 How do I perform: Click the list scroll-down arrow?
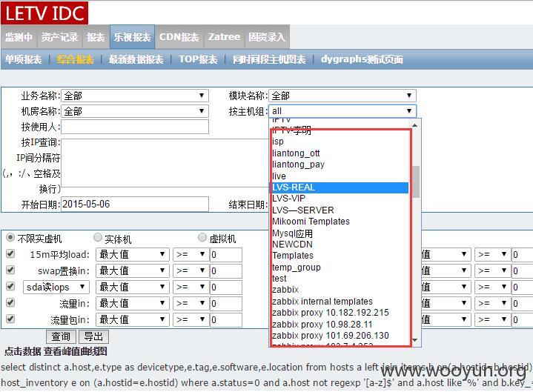click(x=415, y=340)
